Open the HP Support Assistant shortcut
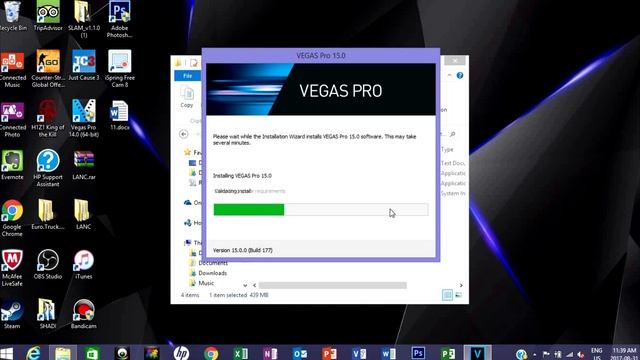The height and width of the screenshot is (360, 640). point(48,169)
